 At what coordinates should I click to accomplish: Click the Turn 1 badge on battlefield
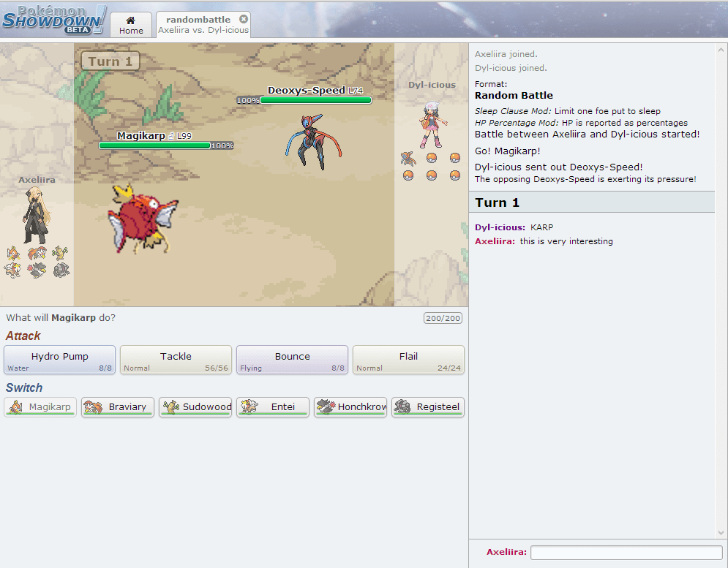coord(110,61)
